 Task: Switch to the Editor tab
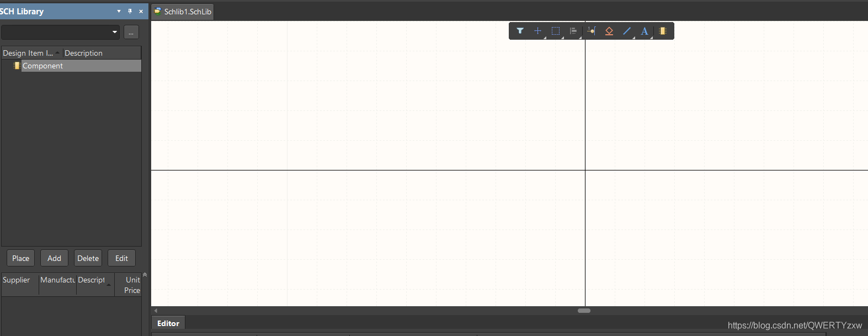(168, 323)
